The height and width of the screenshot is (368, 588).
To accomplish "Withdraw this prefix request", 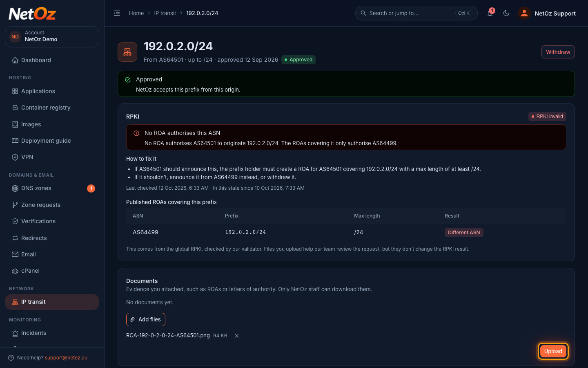I will click(558, 52).
